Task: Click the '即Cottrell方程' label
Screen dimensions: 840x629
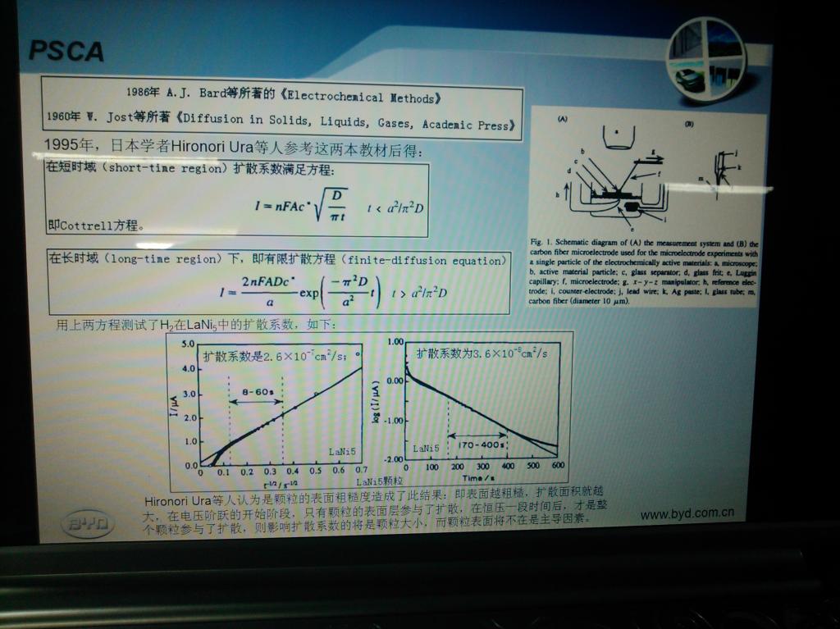Action: [97, 225]
